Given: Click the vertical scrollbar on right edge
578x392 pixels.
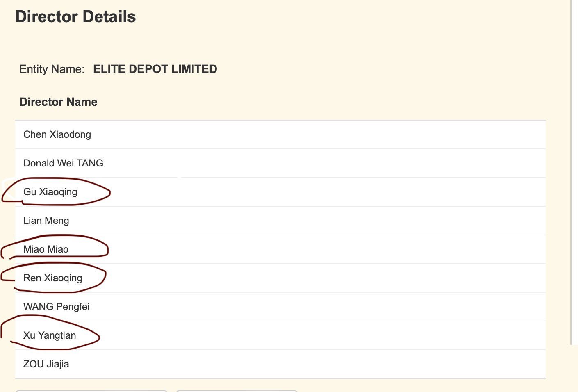Looking at the screenshot, I should tap(571, 172).
